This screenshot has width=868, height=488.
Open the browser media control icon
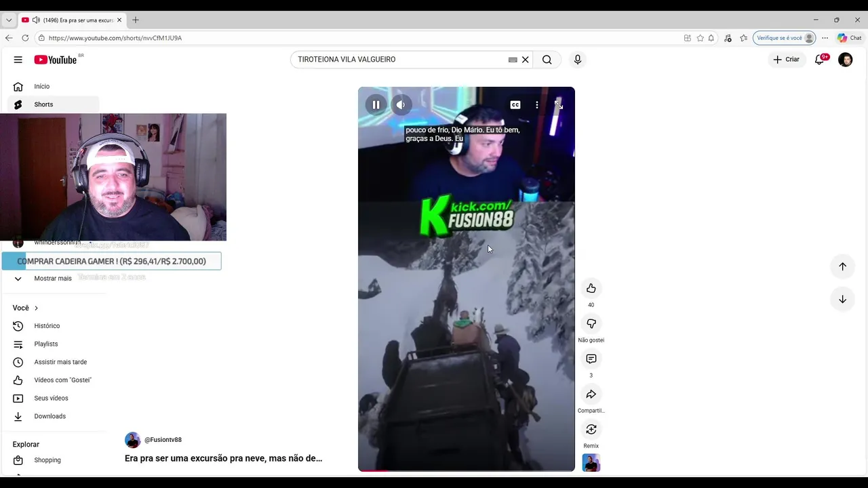tap(728, 38)
